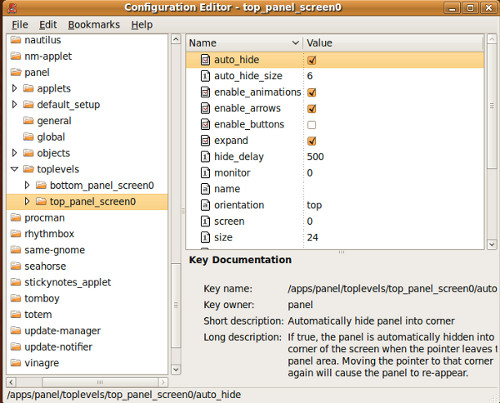Screen dimensions: 500x403
Task: Expand the bottom_panel_screen0 node
Action: (27, 185)
